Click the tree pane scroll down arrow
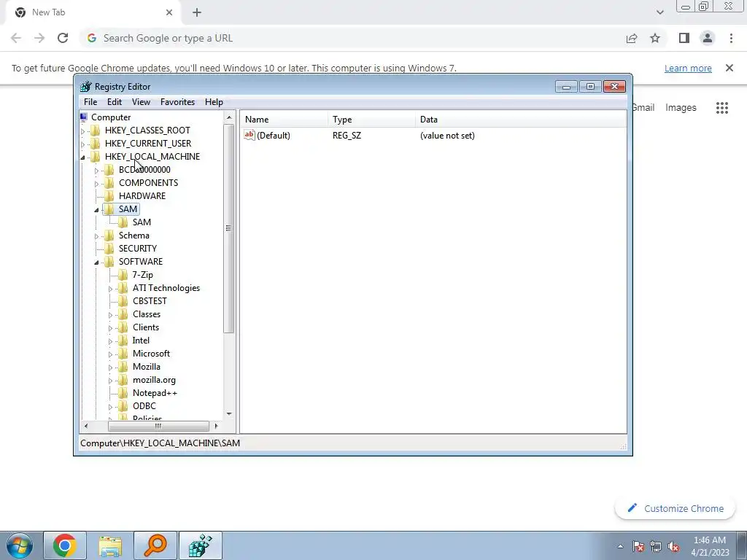This screenshot has width=747, height=560. click(229, 414)
